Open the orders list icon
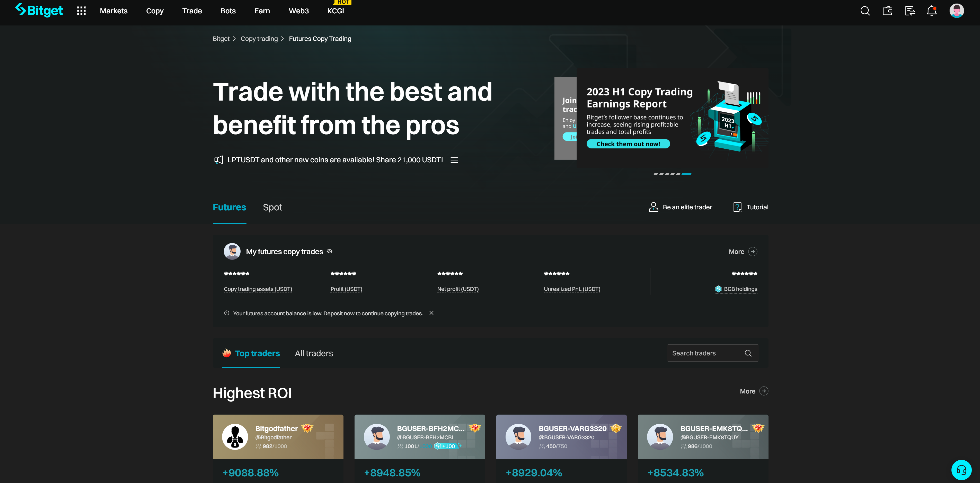The height and width of the screenshot is (483, 980). (x=910, y=11)
